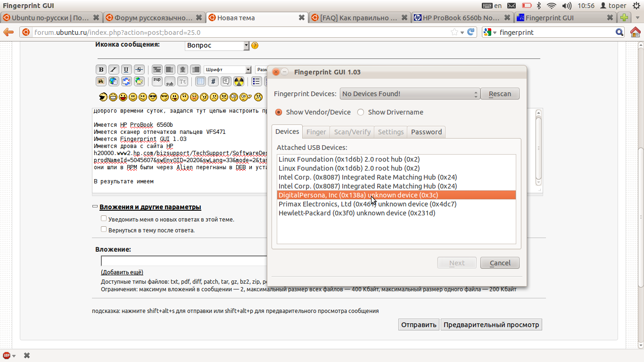Image resolution: width=644 pixels, height=362 pixels.
Task: Open the toper user menu
Action: [x=612, y=6]
